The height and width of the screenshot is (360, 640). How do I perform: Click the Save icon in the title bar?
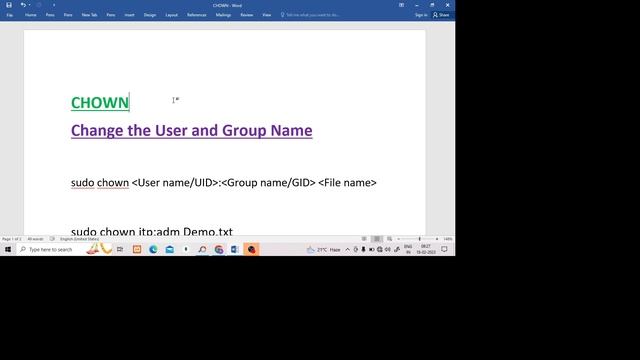pyautogui.click(x=9, y=5)
